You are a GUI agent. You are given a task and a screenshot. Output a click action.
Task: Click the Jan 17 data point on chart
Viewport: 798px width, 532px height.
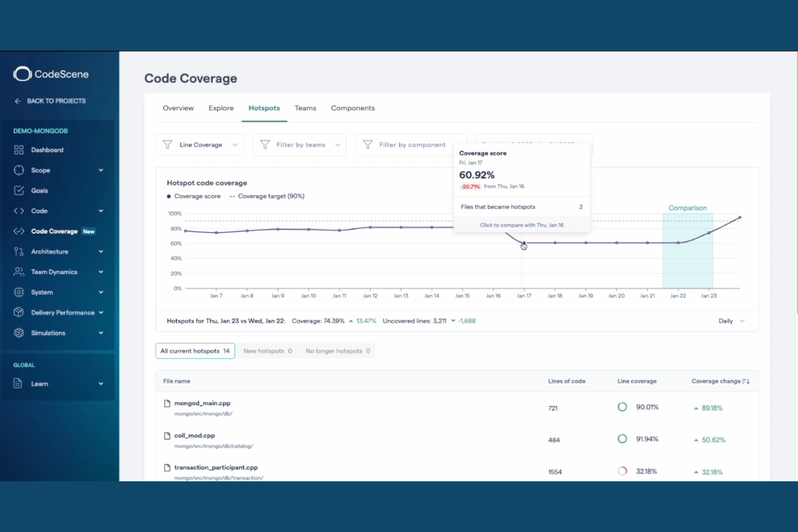click(x=524, y=243)
